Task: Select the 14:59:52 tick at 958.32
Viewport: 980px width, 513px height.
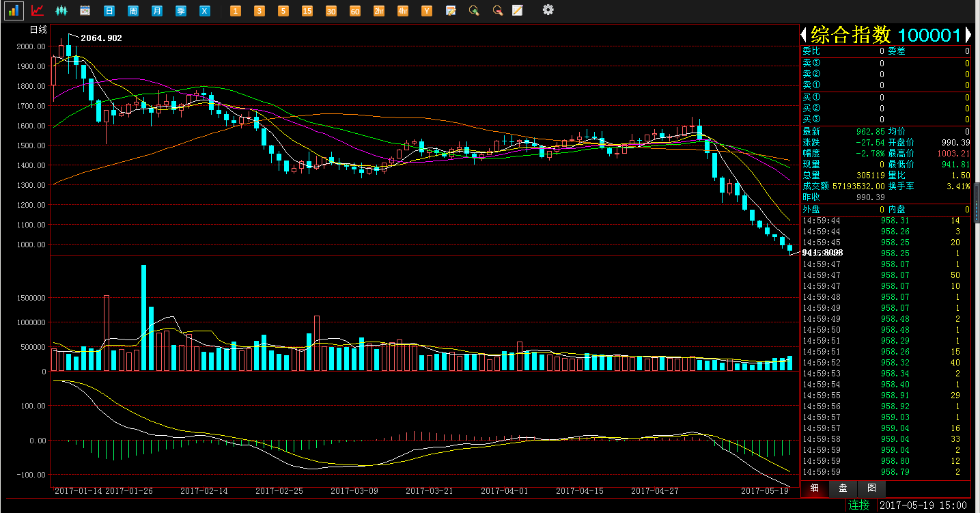Action: 886,363
